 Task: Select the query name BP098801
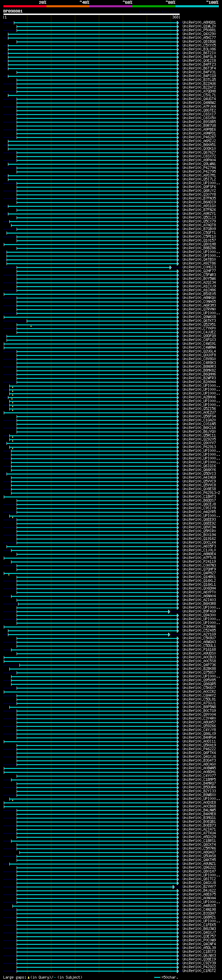click(13, 11)
